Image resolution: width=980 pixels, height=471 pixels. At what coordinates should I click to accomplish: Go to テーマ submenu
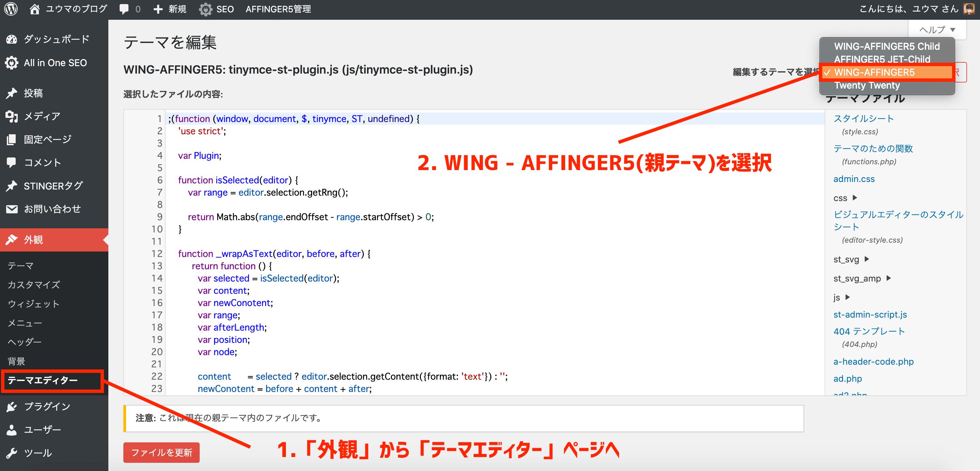21,265
